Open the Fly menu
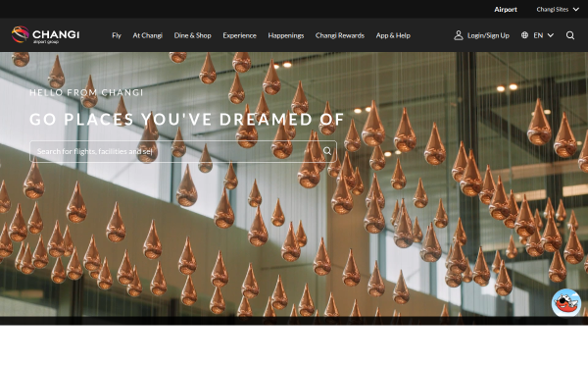This screenshot has height=368, width=588. (x=117, y=35)
